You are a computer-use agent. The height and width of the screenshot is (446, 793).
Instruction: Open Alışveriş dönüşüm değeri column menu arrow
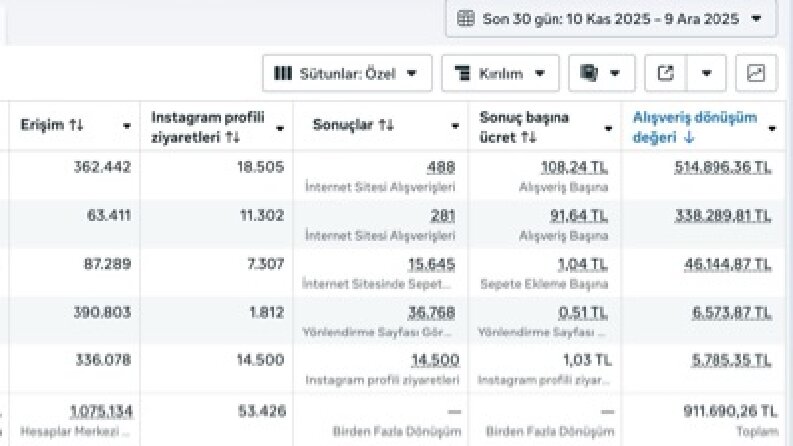(772, 128)
